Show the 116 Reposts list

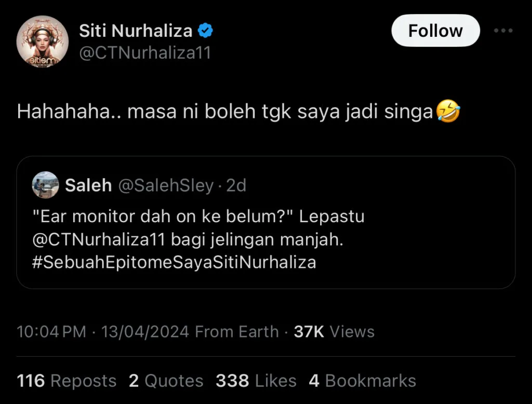point(66,381)
